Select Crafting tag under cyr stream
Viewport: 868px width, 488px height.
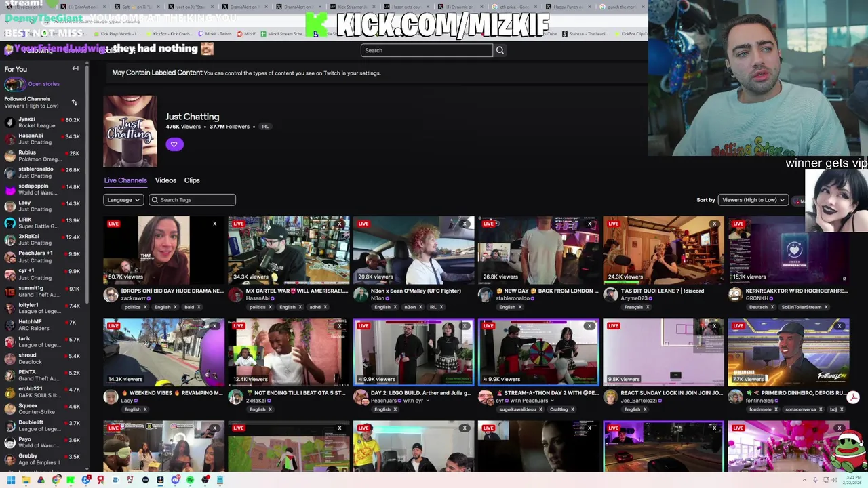(559, 409)
